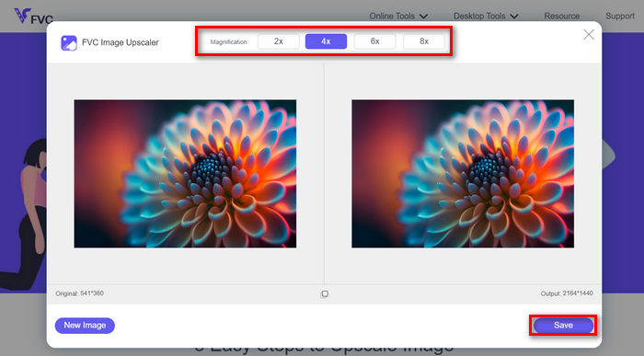Click the FVC Image Upscaler logo icon
Image resolution: width=644 pixels, height=356 pixels.
pos(69,42)
